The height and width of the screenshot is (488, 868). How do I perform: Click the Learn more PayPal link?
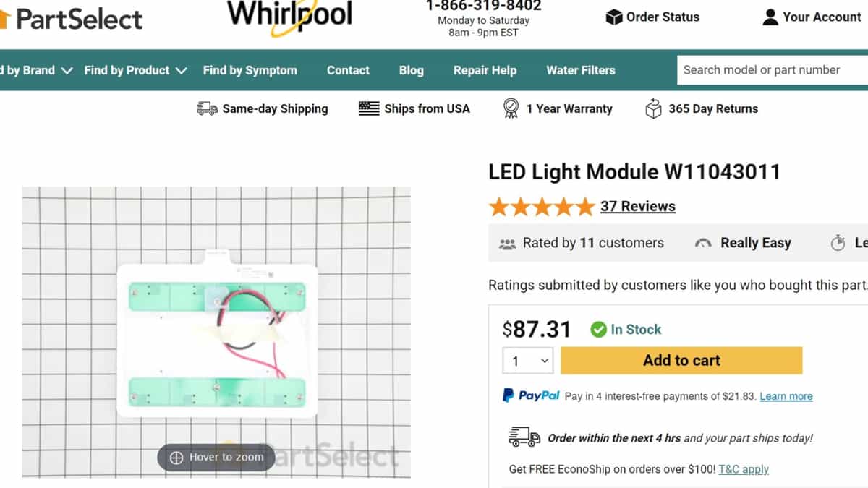pos(786,396)
